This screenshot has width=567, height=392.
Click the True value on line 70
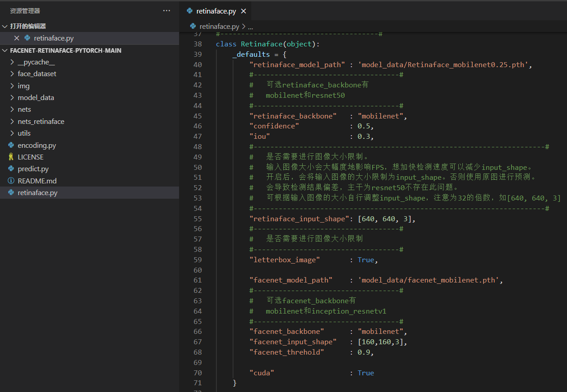click(366, 373)
